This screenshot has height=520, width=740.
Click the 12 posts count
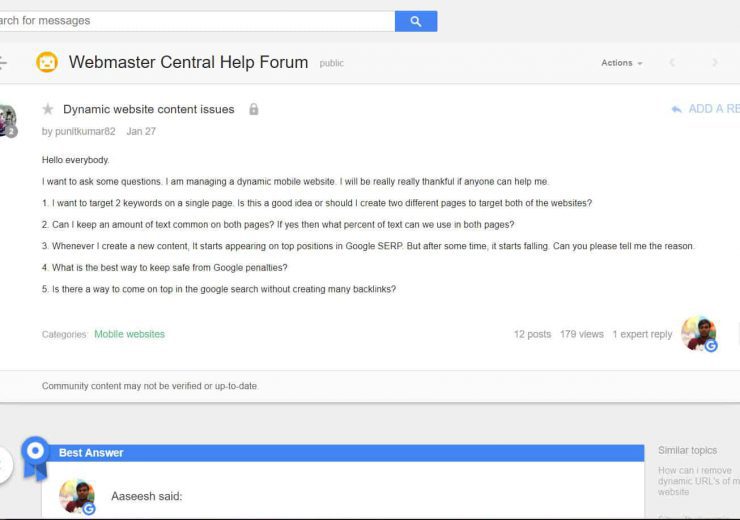tap(532, 334)
